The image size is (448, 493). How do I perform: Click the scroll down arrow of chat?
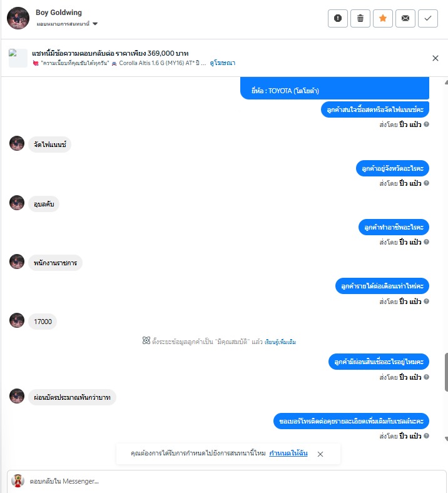coord(446,439)
